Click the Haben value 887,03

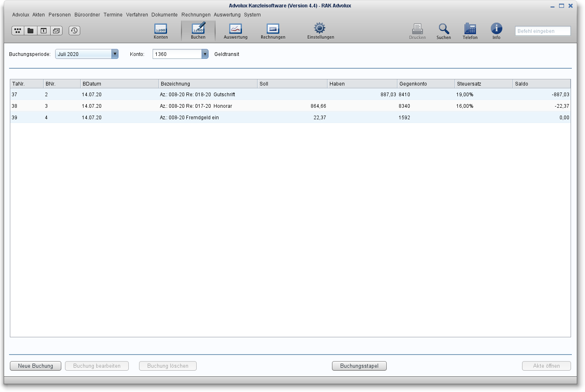[388, 94]
